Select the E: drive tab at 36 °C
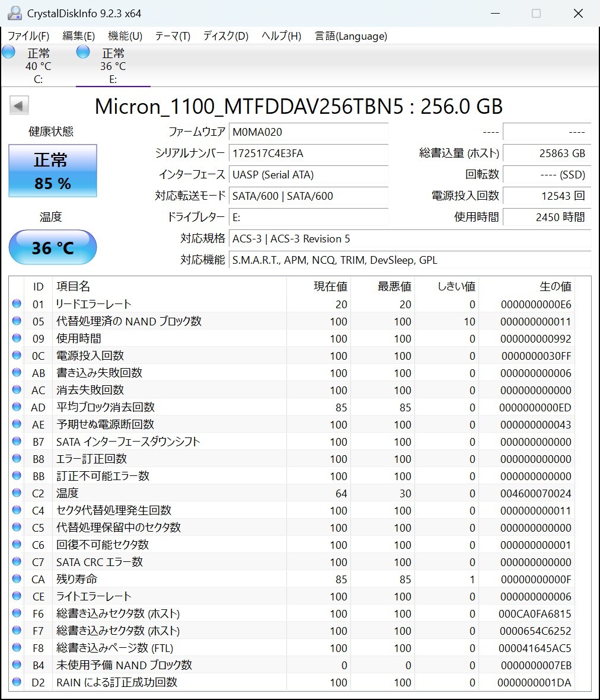This screenshot has width=600, height=700. 113,66
